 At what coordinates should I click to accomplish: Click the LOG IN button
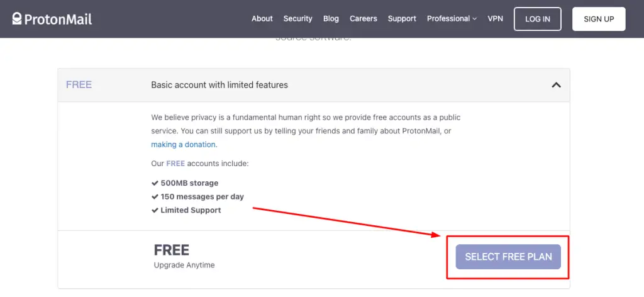(x=538, y=19)
